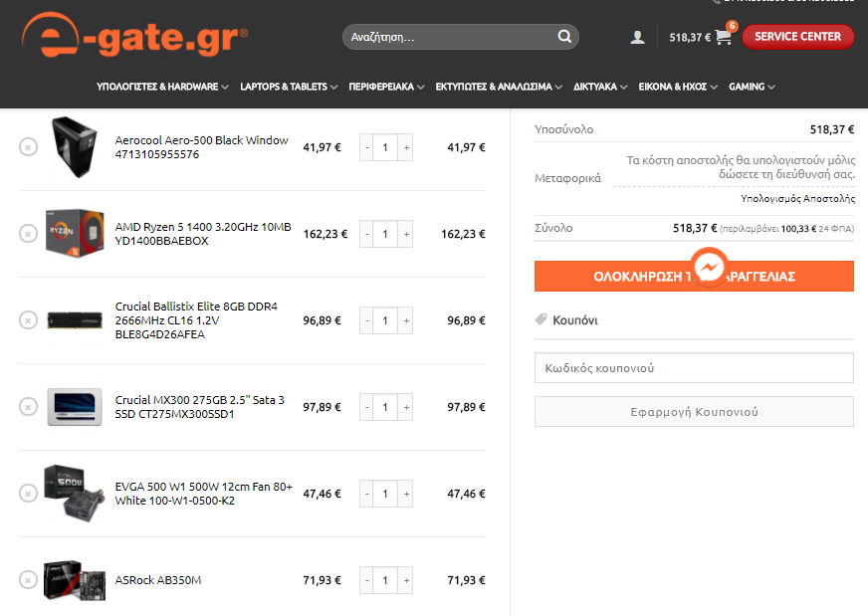The height and width of the screenshot is (616, 868).
Task: Decrease quantity of Crucial Ballistix Elite
Action: tap(367, 320)
